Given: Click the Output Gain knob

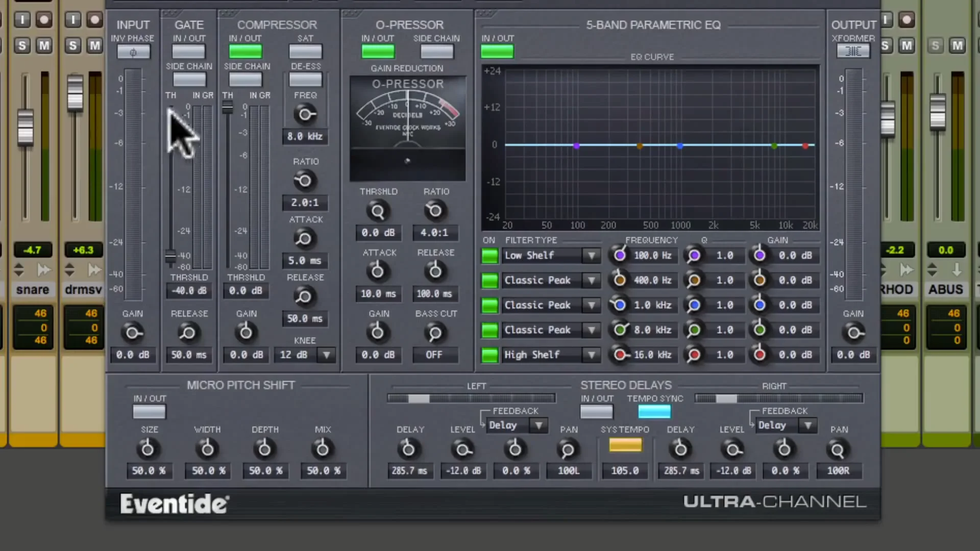Looking at the screenshot, I should point(853,333).
